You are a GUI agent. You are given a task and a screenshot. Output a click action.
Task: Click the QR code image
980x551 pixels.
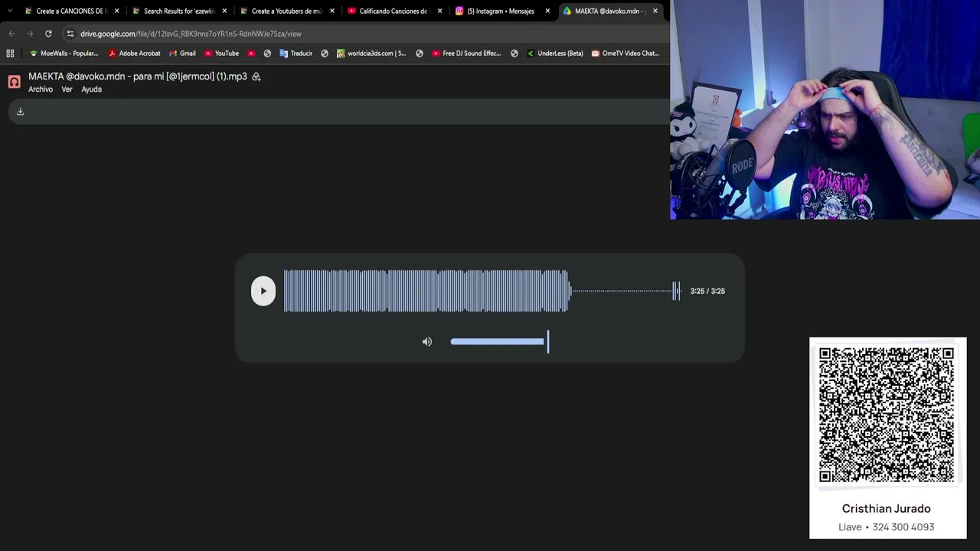887,415
